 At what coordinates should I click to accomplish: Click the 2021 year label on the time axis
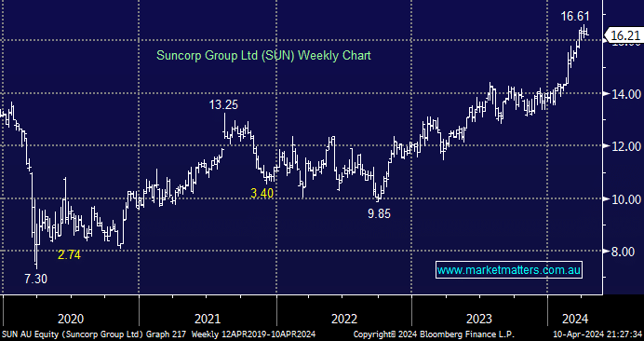pyautogui.click(x=207, y=319)
